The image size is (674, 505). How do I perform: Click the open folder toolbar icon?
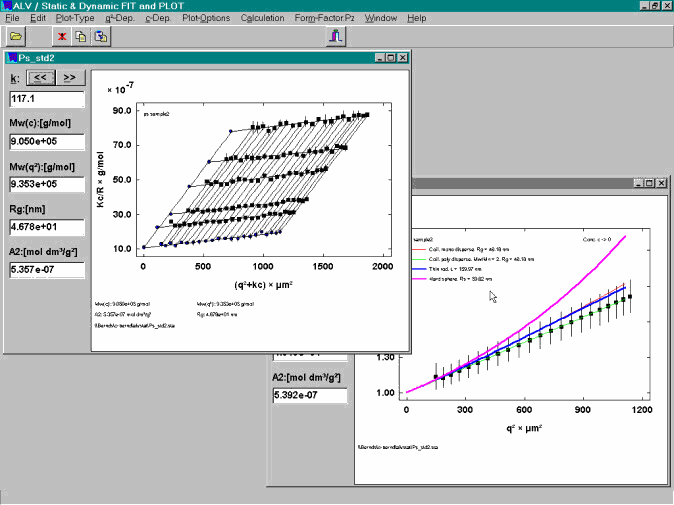[x=17, y=37]
